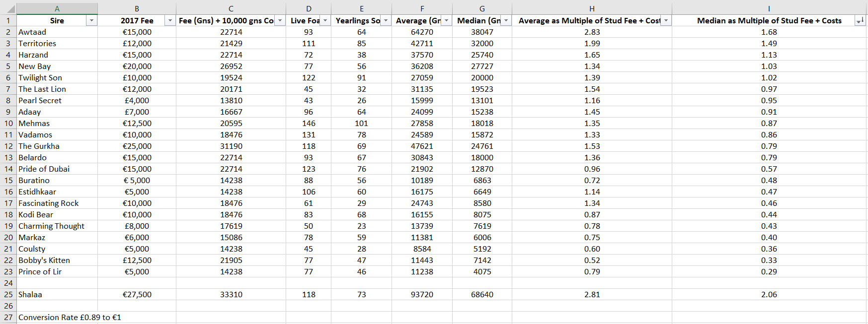
Task: Select The Gurkha cell
Action: (x=57, y=146)
